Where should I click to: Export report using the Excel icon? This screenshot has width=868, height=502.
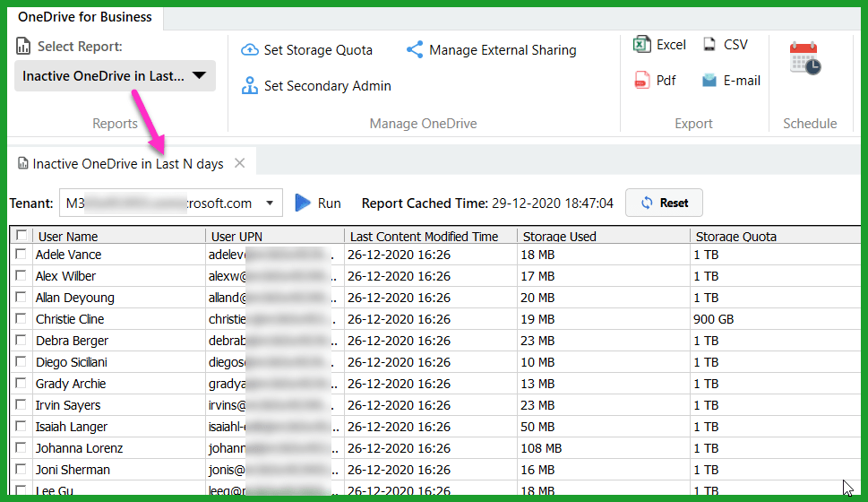pos(641,44)
